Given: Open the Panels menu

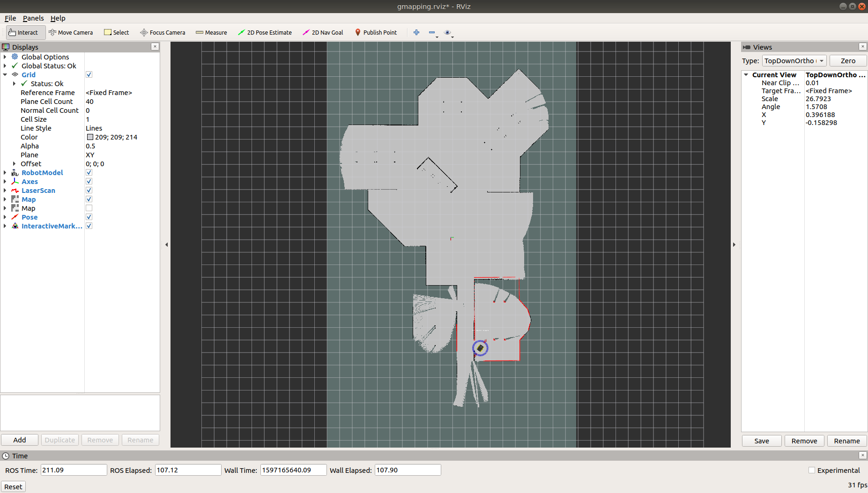Looking at the screenshot, I should [x=33, y=18].
